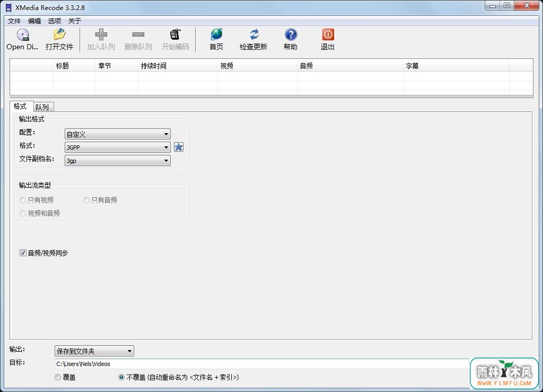Click the 打开文件 folder icon
Image resolution: width=543 pixels, height=392 pixels.
59,34
